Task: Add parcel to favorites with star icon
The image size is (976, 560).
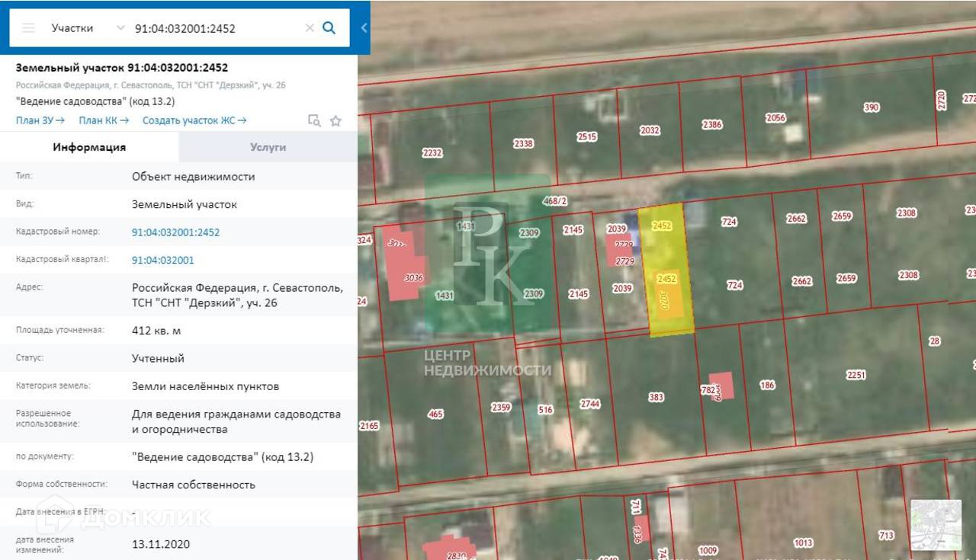Action: pos(335,120)
